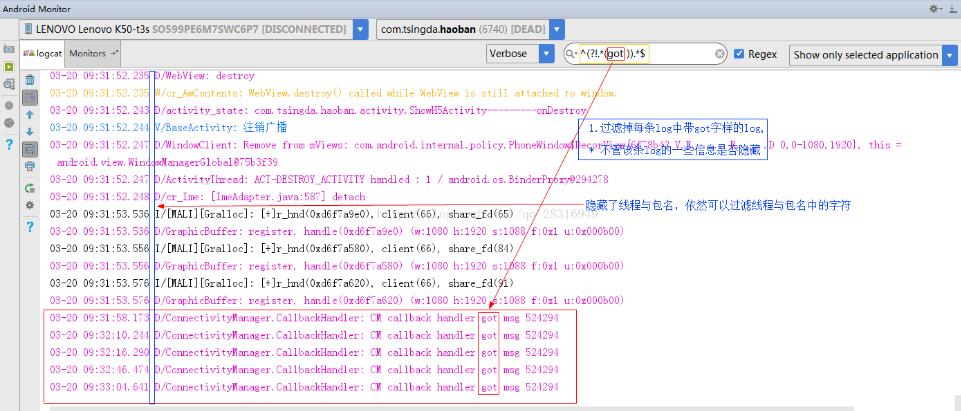Open the LENOVO device dropdown
961x411 pixels.
click(361, 29)
